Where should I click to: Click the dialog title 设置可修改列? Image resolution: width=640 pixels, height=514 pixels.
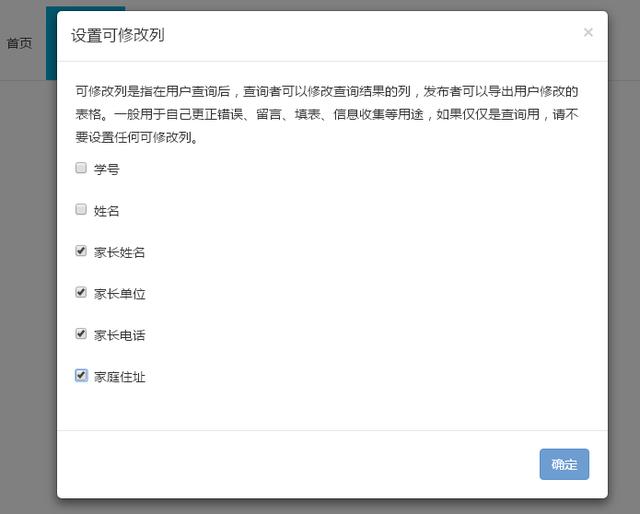[118, 35]
